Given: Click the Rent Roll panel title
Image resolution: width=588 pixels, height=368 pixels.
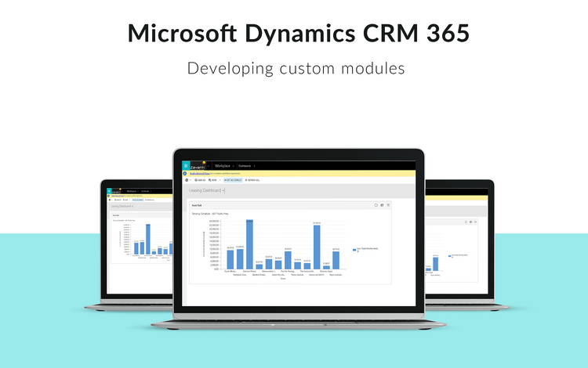Looking at the screenshot, I should pos(197,205).
